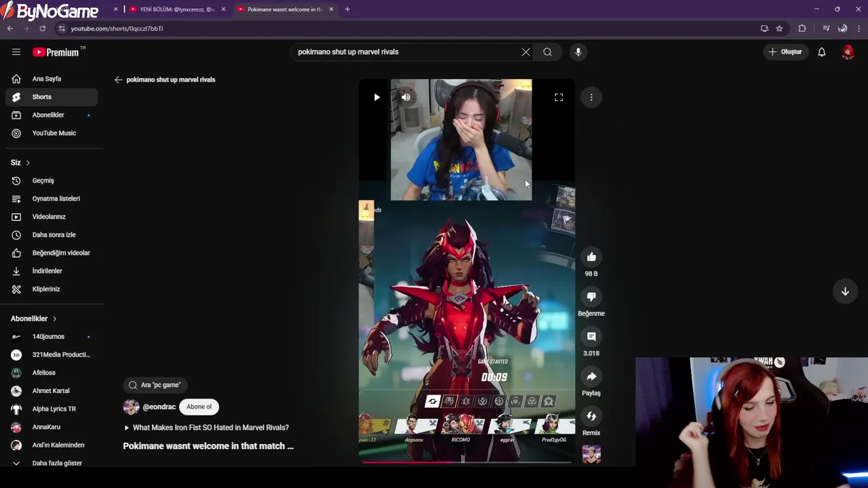
Task: Open Abonelikler in the sidebar
Action: (52, 115)
